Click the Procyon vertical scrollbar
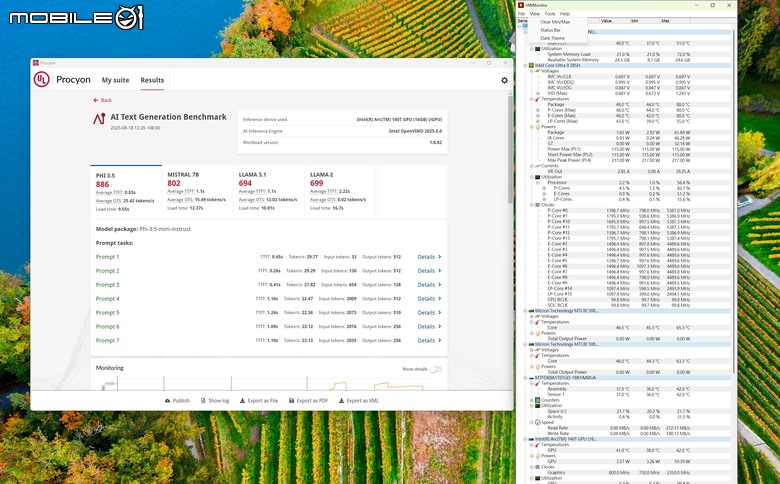Viewport: 780px width, 484px height. (510, 149)
